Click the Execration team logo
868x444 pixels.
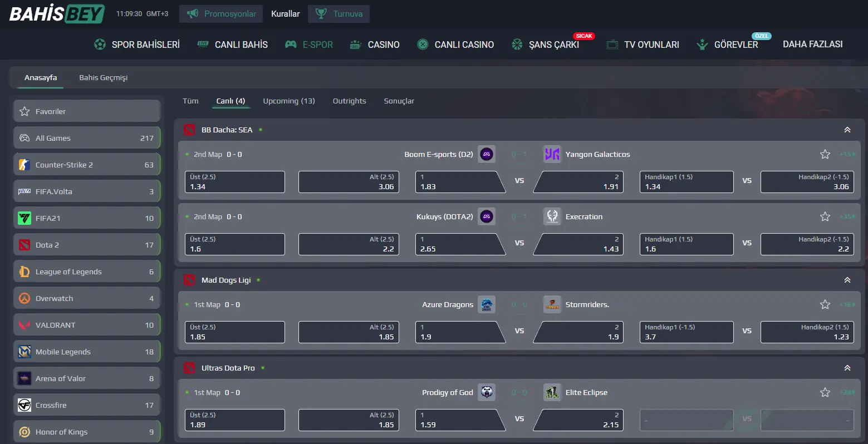pyautogui.click(x=552, y=216)
